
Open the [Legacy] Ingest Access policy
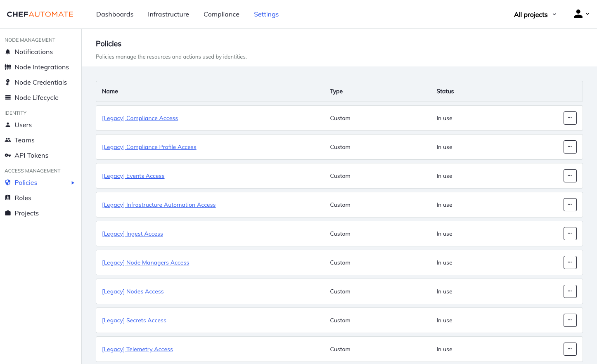pyautogui.click(x=132, y=234)
